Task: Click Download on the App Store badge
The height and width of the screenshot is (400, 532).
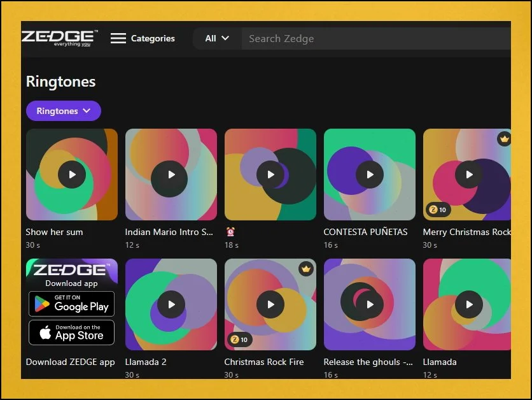Action: (71, 332)
